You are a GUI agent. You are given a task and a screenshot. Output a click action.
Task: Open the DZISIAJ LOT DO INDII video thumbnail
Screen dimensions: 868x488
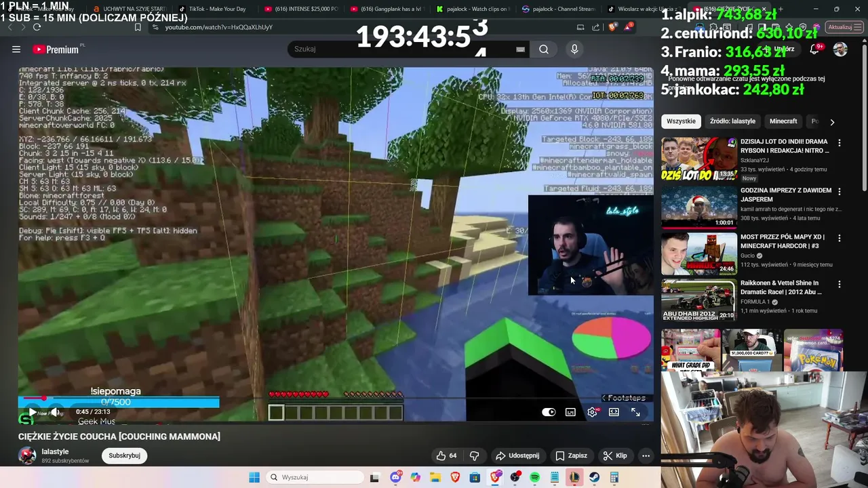[698, 159]
